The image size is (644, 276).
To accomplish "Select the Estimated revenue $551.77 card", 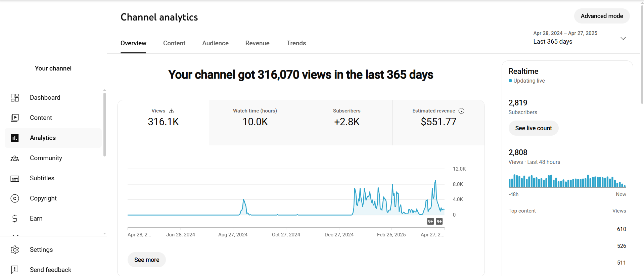I will coord(439,123).
